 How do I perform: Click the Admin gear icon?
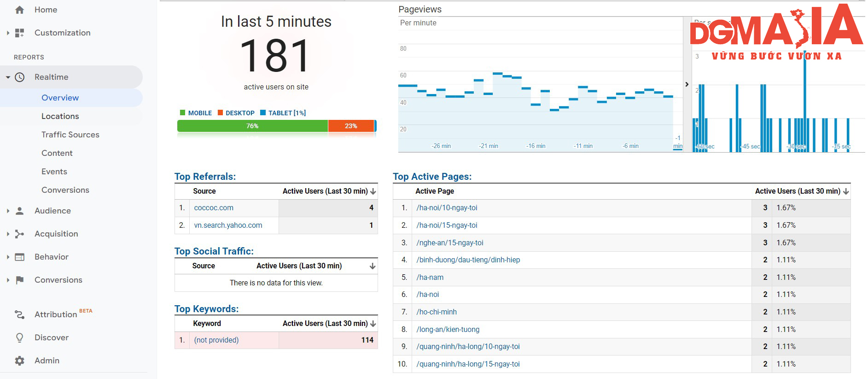[x=19, y=361]
